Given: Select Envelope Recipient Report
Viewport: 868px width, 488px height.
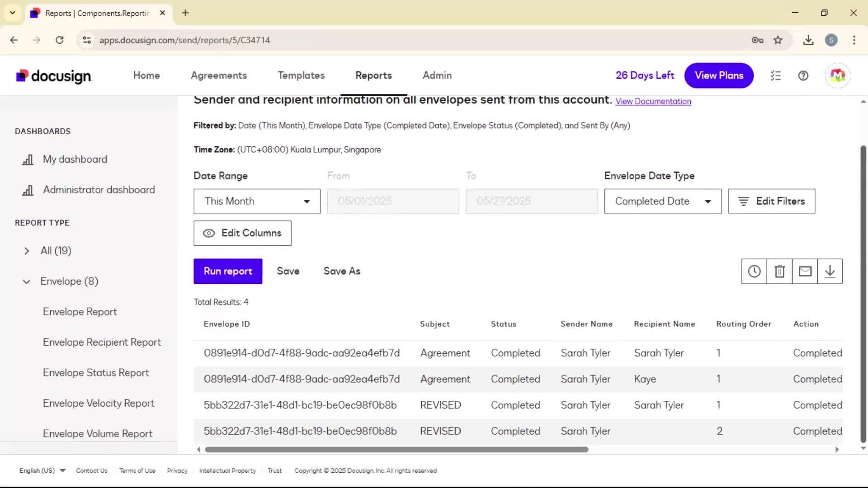Looking at the screenshot, I should [102, 343].
